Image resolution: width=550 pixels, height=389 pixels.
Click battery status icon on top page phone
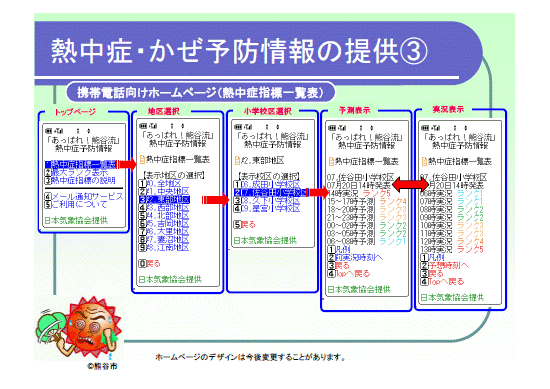click(48, 131)
